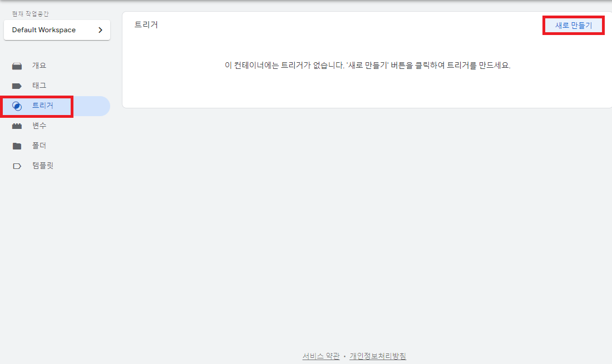Open the 서비스 약관 link
Viewport: 612px width, 364px height.
(321, 356)
